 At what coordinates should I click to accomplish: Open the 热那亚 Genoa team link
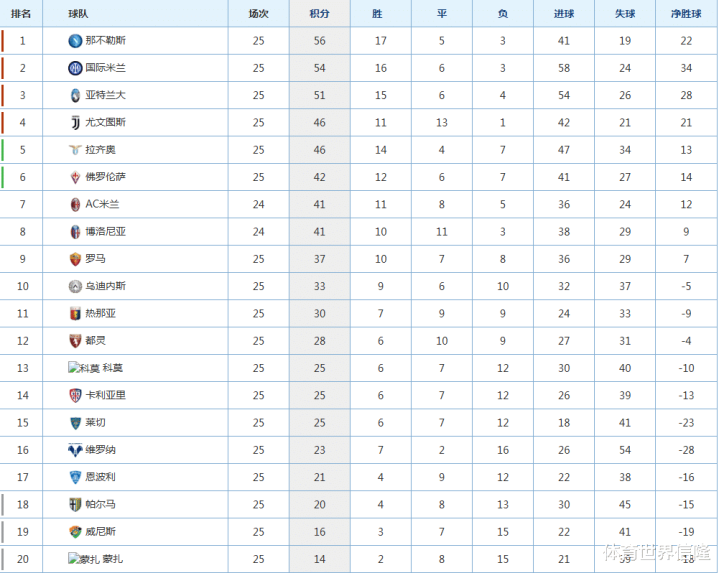(100, 313)
